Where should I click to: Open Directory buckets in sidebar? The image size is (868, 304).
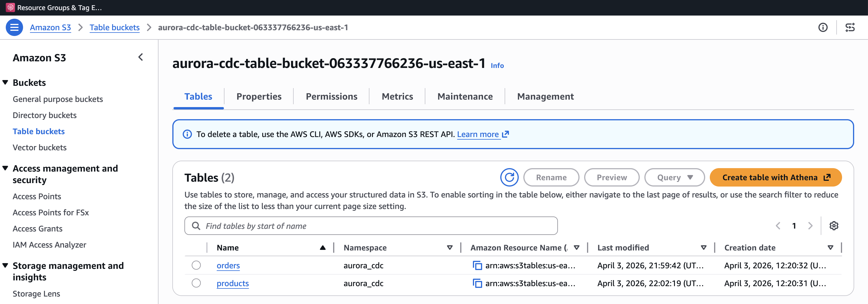[x=44, y=115]
